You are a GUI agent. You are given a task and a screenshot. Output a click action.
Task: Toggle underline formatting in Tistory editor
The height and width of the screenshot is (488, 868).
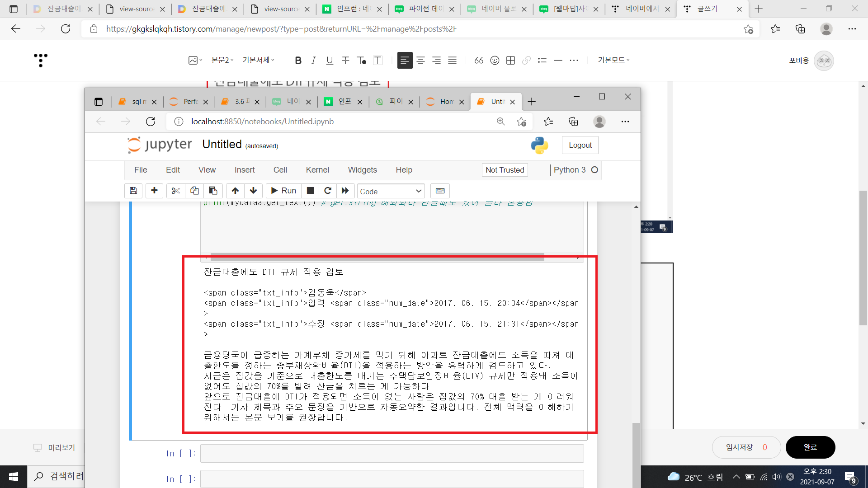330,60
